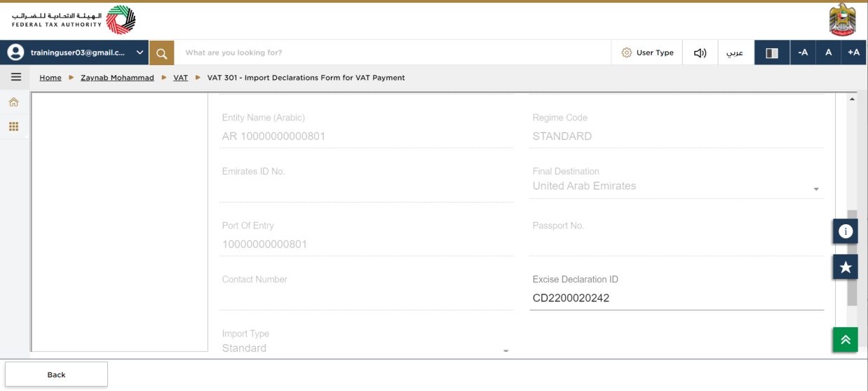The image size is (868, 391).
Task: Open the information panel icon
Action: (x=846, y=231)
